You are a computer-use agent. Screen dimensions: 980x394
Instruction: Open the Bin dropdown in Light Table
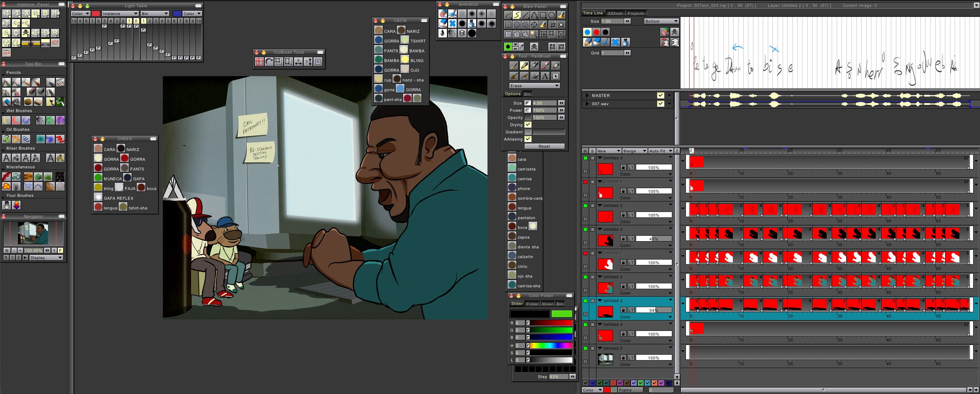pos(154,14)
